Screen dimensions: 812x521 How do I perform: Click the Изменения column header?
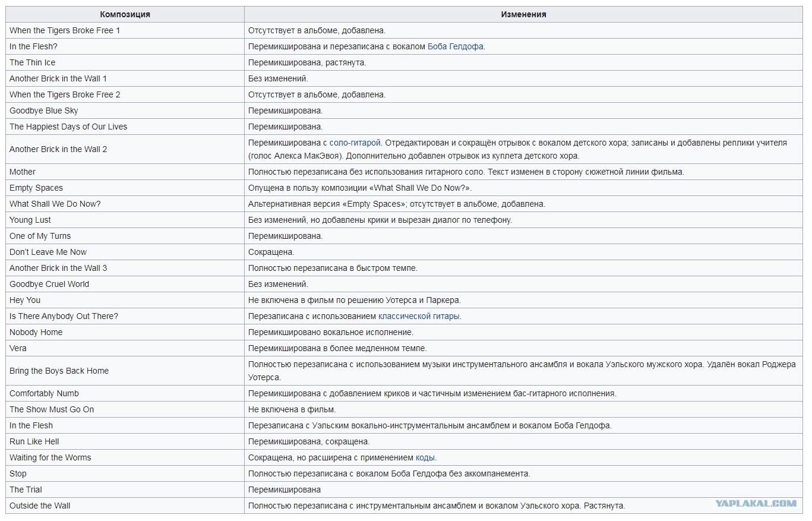click(523, 14)
